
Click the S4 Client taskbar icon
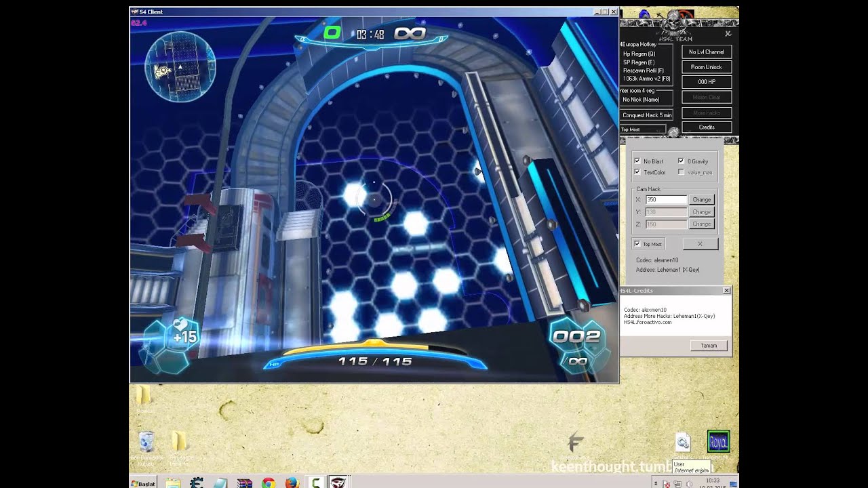click(x=338, y=483)
